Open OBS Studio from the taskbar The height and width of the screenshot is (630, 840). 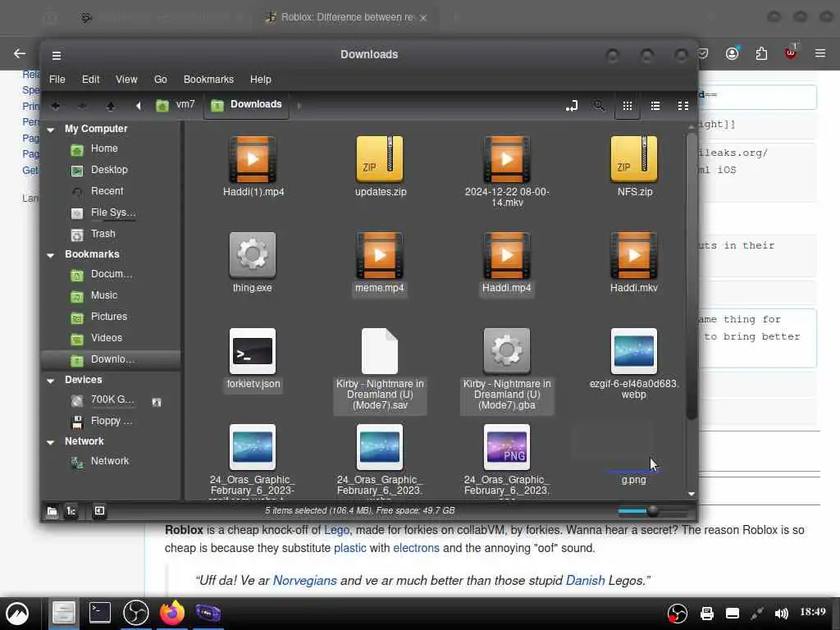point(135,613)
